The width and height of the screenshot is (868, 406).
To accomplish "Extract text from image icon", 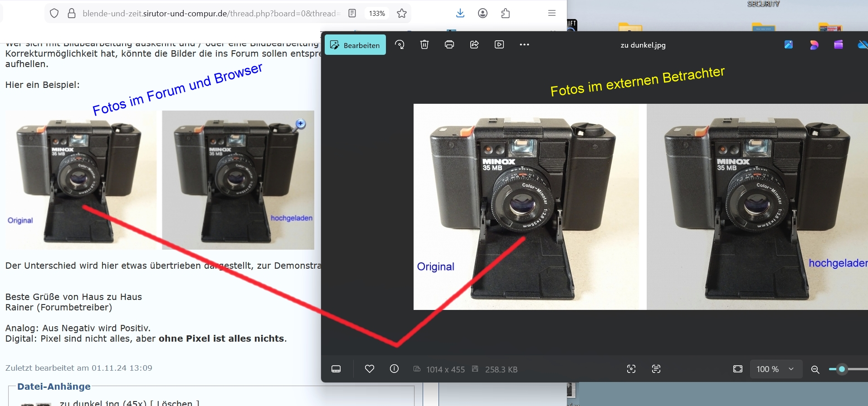I will pyautogui.click(x=656, y=369).
